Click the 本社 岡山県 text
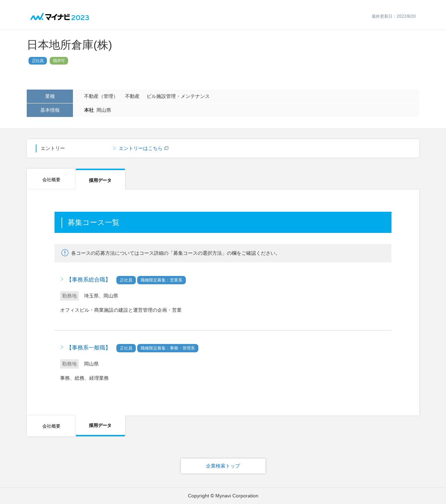 click(98, 110)
